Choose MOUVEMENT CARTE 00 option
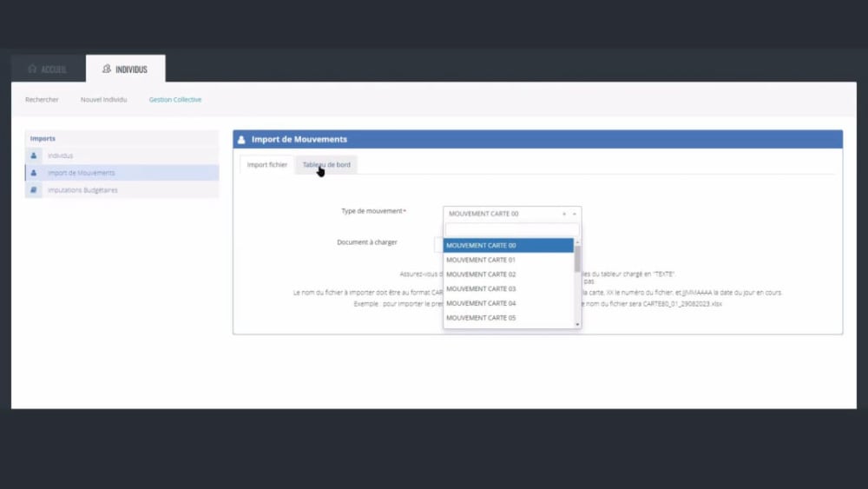The image size is (868, 489). pyautogui.click(x=508, y=245)
